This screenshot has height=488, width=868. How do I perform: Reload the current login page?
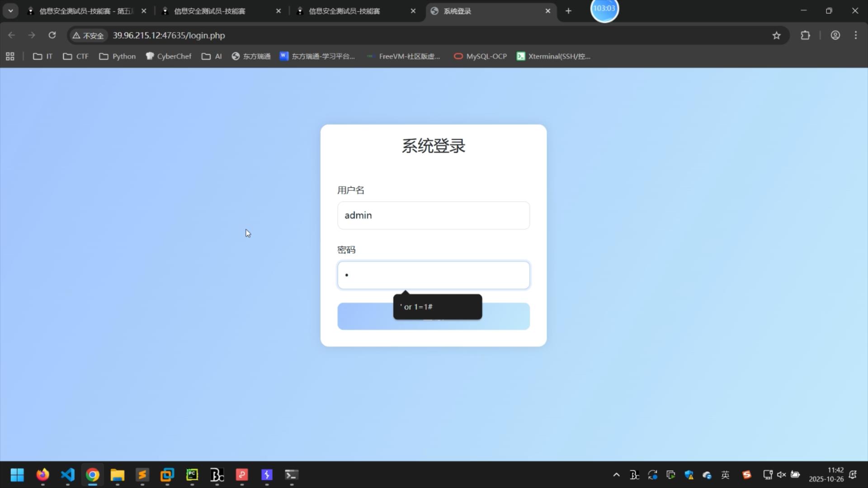tap(52, 35)
